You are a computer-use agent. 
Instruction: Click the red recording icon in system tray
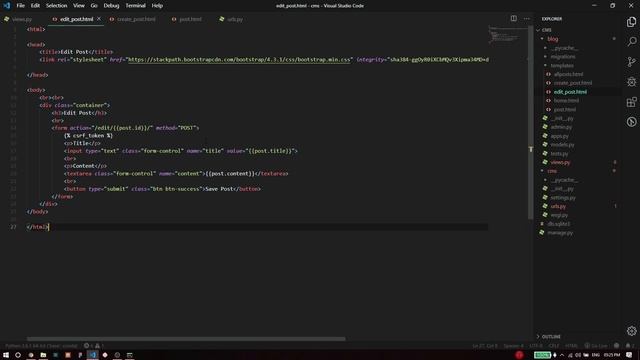pyautogui.click(x=519, y=355)
